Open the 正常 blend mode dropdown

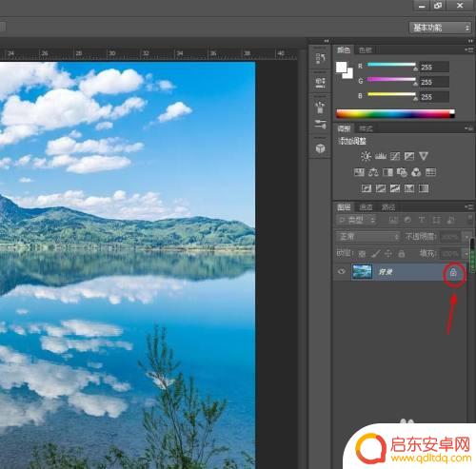tap(368, 237)
